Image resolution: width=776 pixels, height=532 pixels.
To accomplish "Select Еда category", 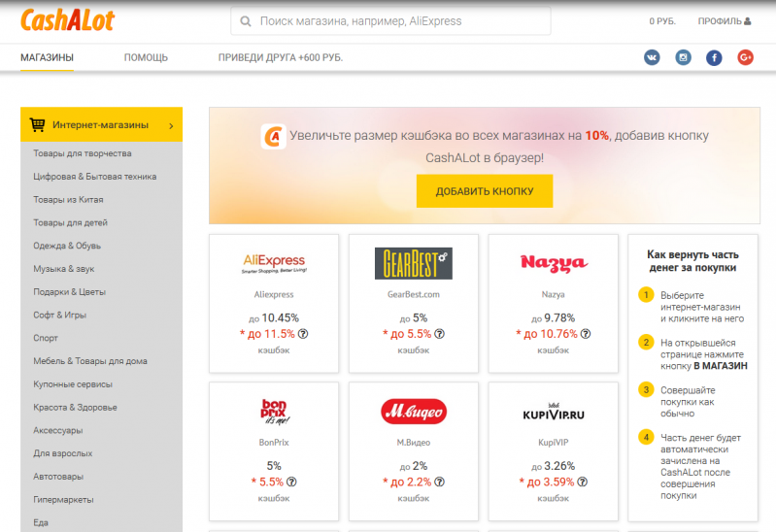I will click(x=41, y=522).
